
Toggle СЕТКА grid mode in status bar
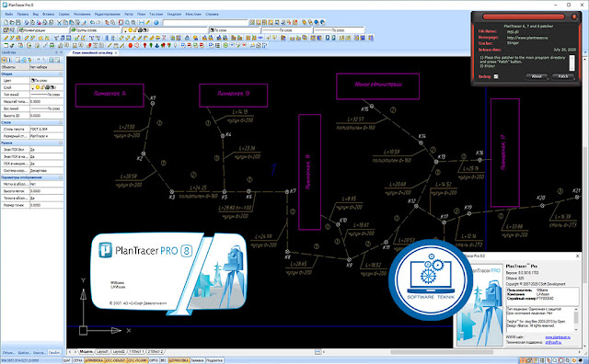78,360
